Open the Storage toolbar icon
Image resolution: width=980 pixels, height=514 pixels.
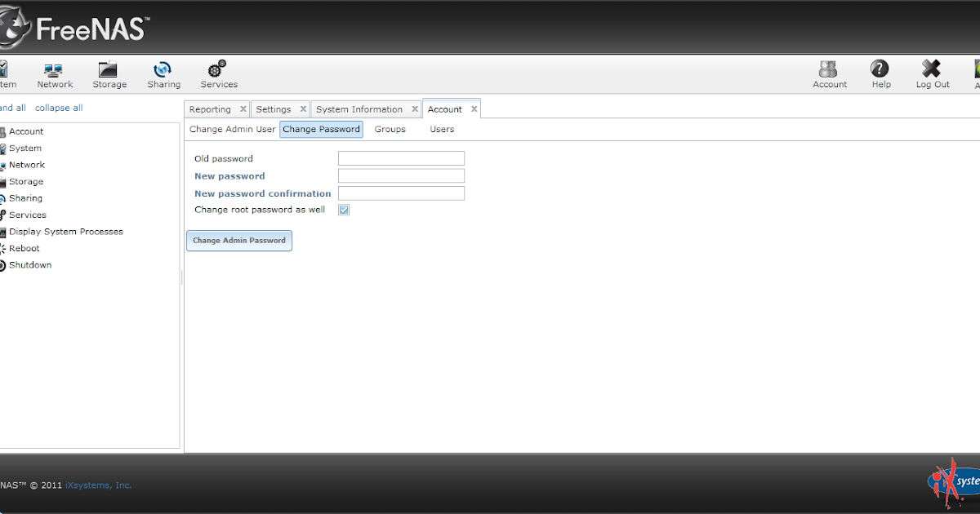(109, 75)
